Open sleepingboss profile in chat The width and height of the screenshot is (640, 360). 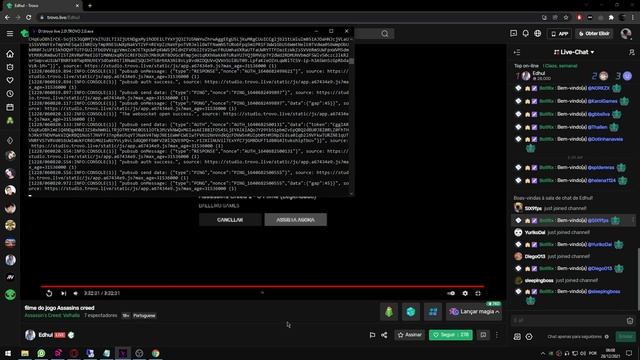point(539,280)
